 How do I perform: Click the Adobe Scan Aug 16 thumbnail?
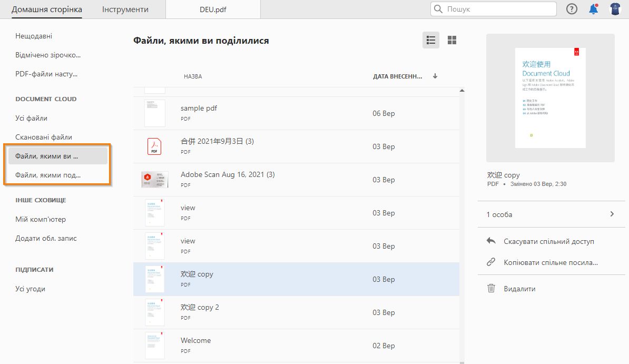tap(154, 180)
